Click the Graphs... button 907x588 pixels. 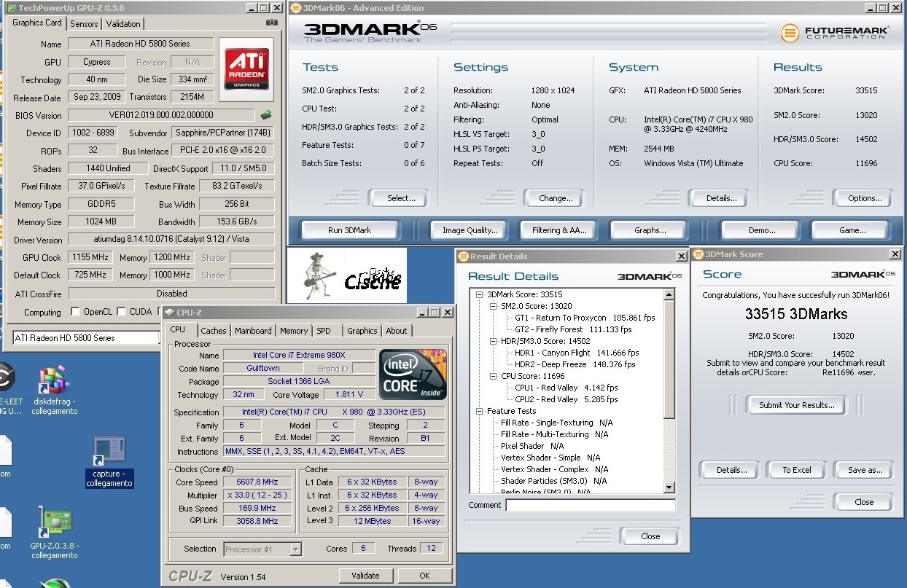tap(650, 230)
